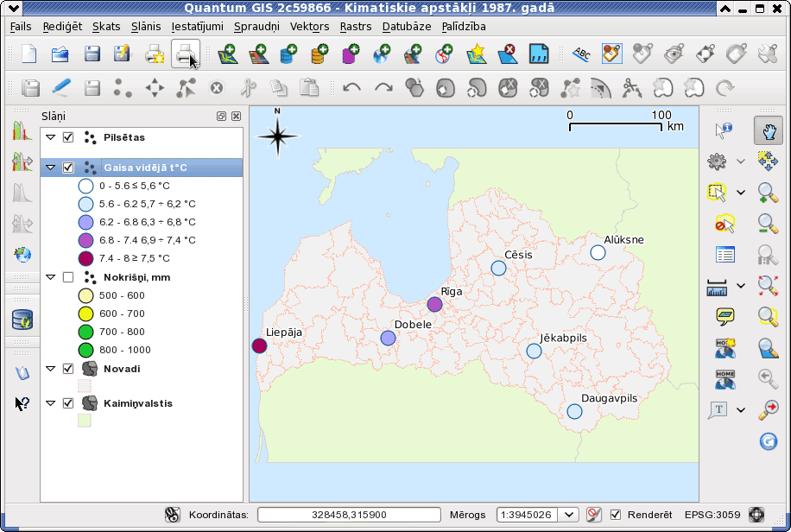Click Deselect Features icon

point(724,224)
